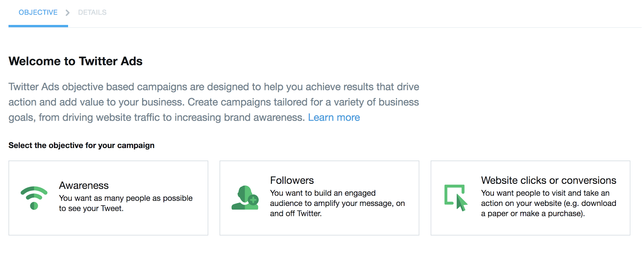Image resolution: width=644 pixels, height=257 pixels.
Task: Click the chevron arrow between Objective and Details
Action: click(x=67, y=13)
